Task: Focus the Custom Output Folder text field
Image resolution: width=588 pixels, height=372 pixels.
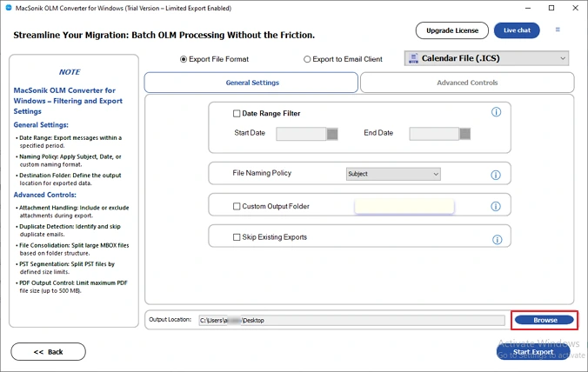Action: 404,206
